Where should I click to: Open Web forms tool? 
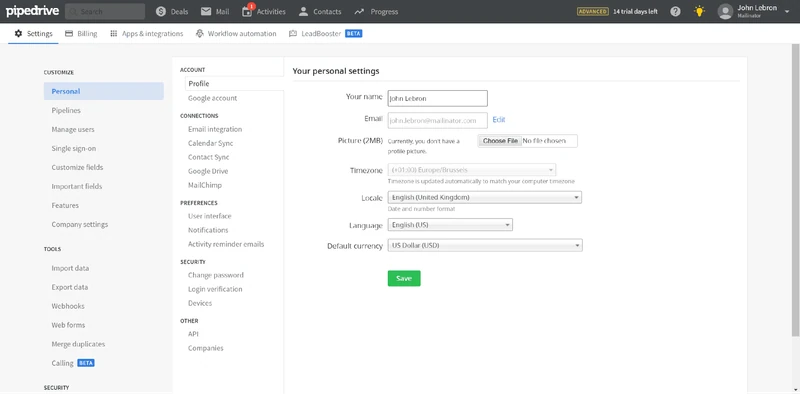tap(68, 325)
